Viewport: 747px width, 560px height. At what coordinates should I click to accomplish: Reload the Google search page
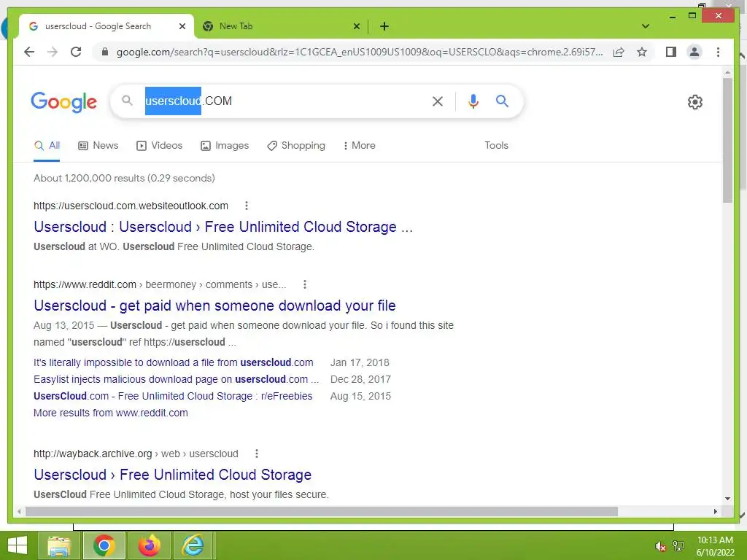click(76, 52)
